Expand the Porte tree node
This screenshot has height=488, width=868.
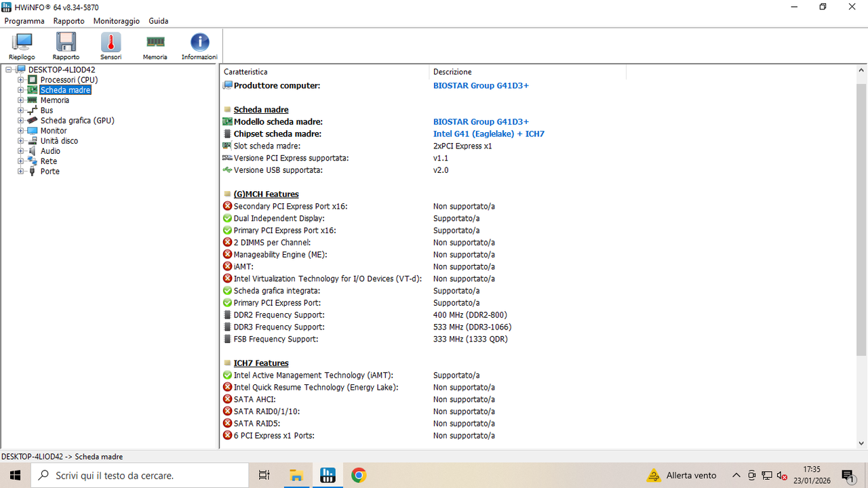click(21, 171)
